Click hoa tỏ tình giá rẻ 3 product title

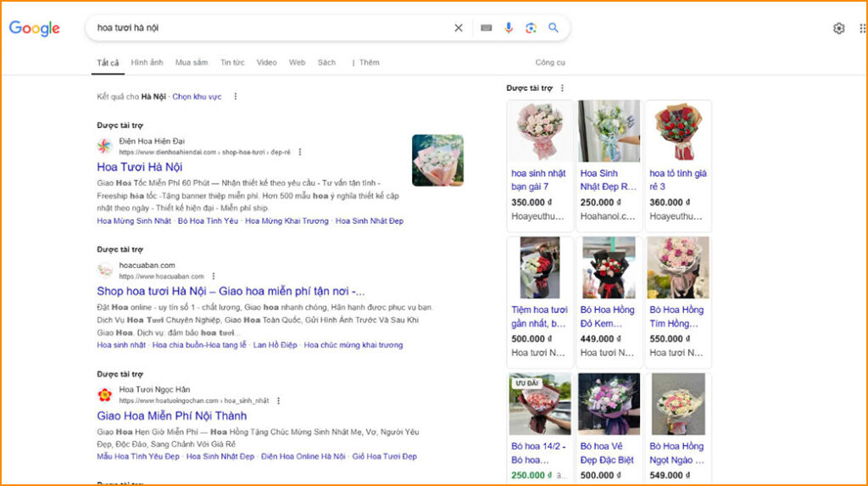678,180
